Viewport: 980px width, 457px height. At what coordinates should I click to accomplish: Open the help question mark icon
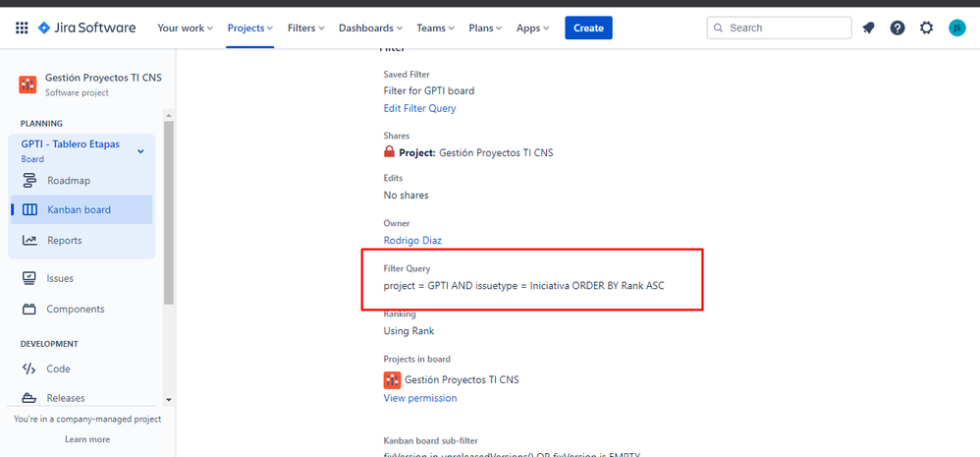(898, 28)
